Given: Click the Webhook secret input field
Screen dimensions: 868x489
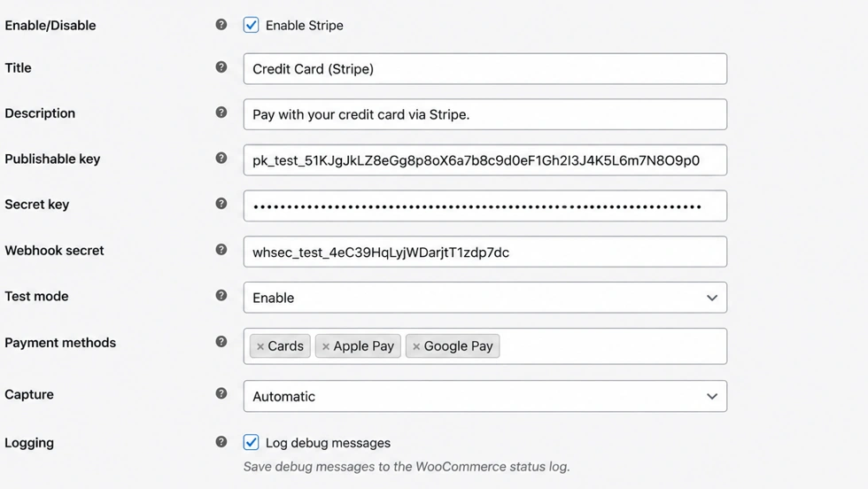Looking at the screenshot, I should coord(485,252).
